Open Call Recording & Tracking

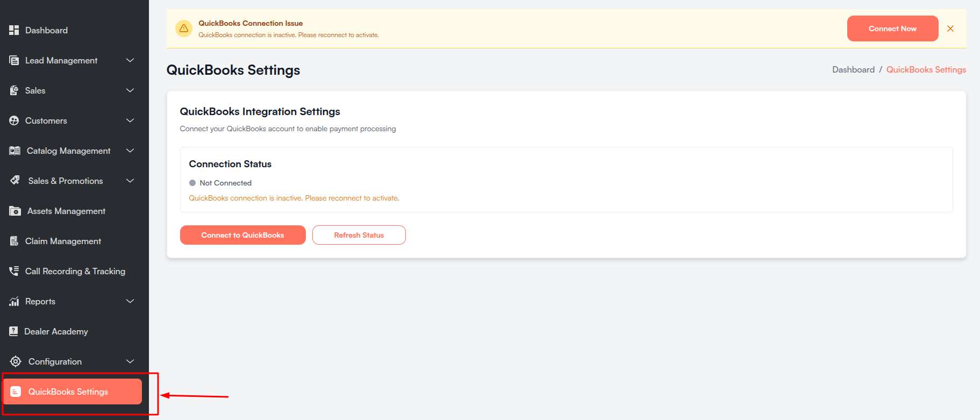75,271
